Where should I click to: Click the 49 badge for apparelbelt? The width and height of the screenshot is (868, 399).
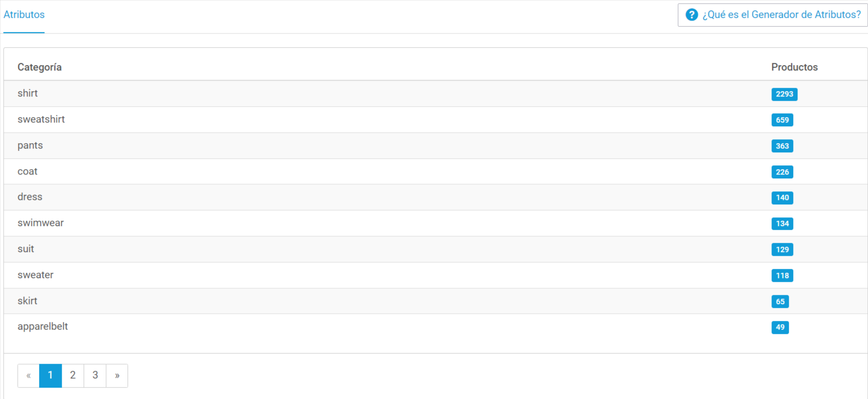point(780,327)
